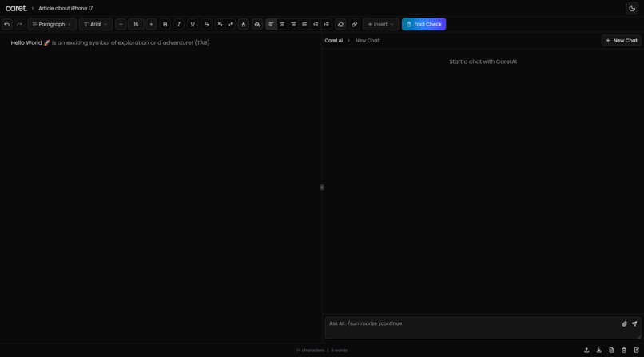Click document title Article about iPhone 17
This screenshot has height=357, width=644.
click(66, 8)
